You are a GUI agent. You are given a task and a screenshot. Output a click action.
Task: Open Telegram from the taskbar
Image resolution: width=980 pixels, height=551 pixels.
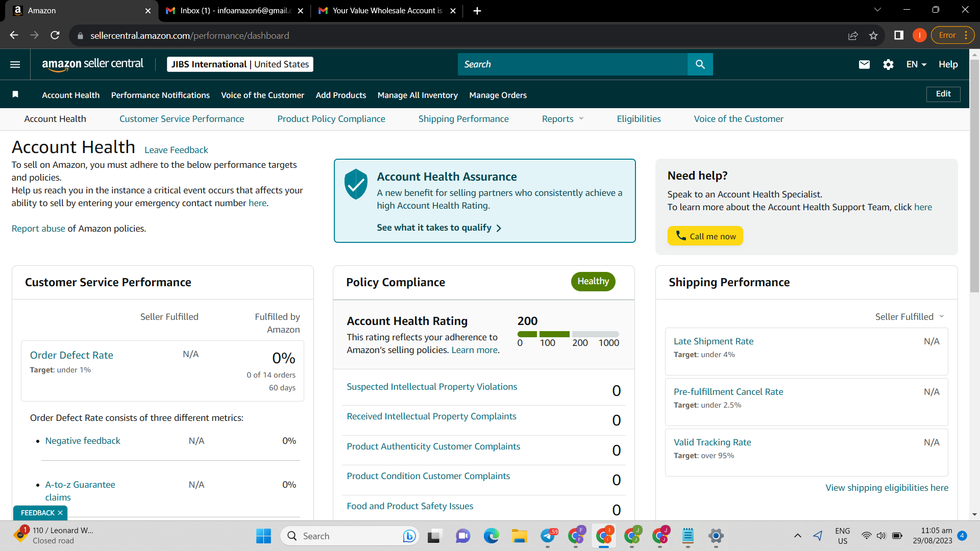[x=548, y=536]
